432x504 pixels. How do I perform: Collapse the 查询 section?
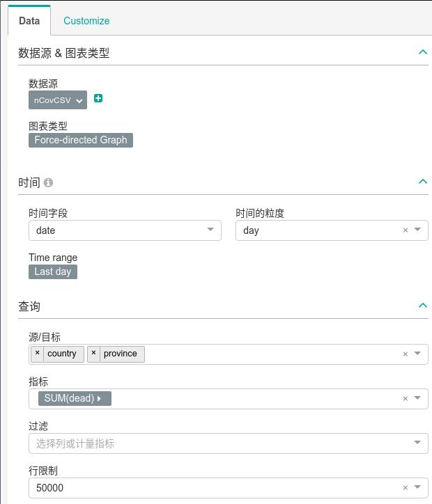point(422,306)
